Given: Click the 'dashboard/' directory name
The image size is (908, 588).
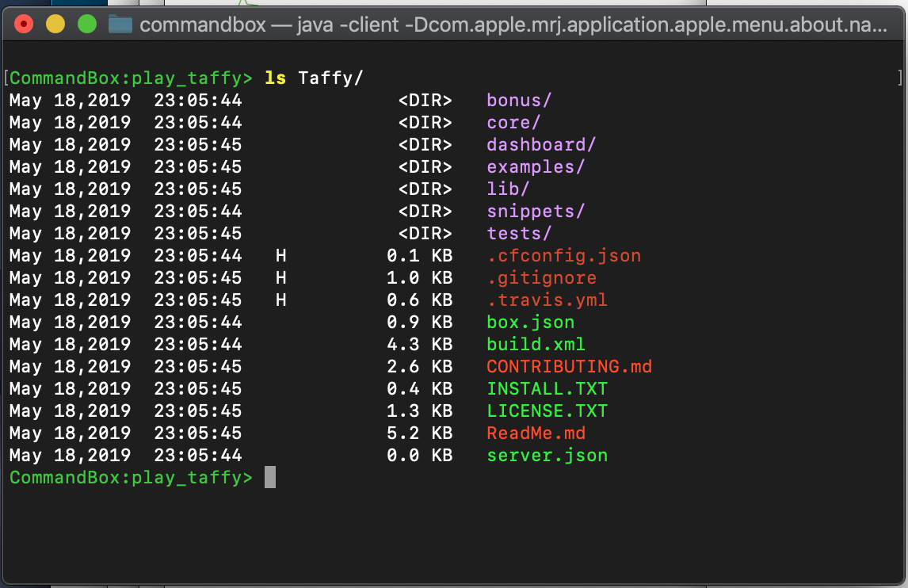Looking at the screenshot, I should click(541, 144).
